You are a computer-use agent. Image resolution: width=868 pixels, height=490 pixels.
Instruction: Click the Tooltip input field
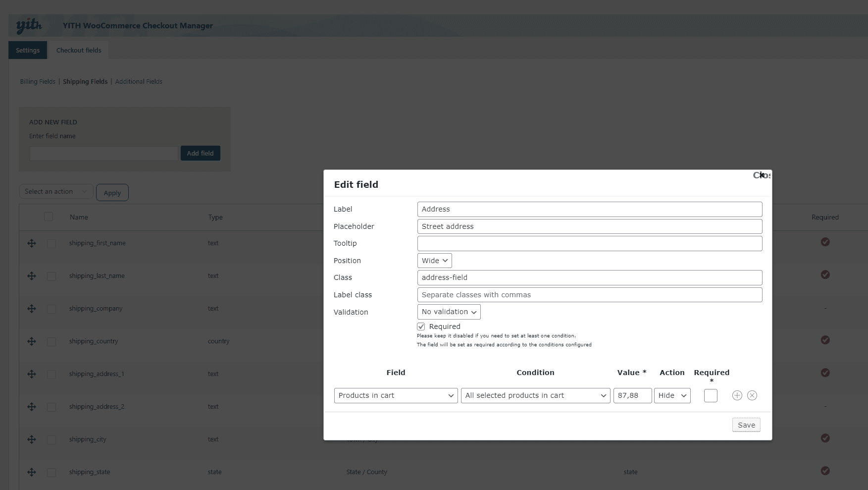point(589,243)
